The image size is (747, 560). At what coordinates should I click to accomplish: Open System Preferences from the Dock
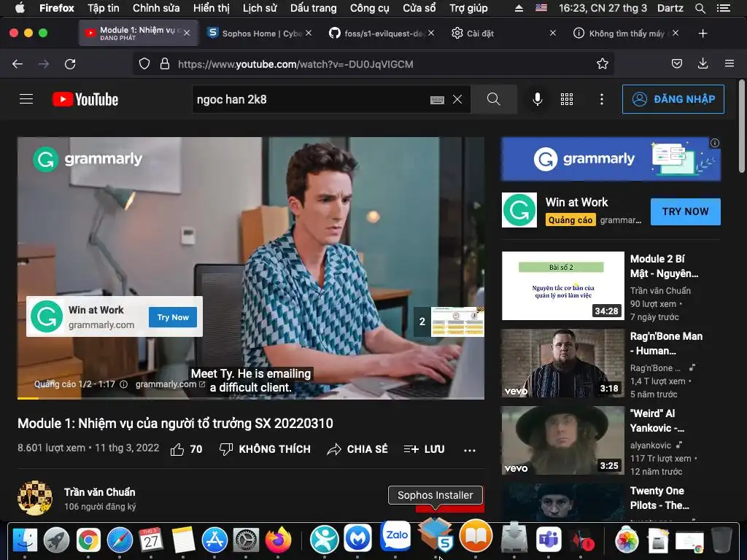pyautogui.click(x=246, y=540)
